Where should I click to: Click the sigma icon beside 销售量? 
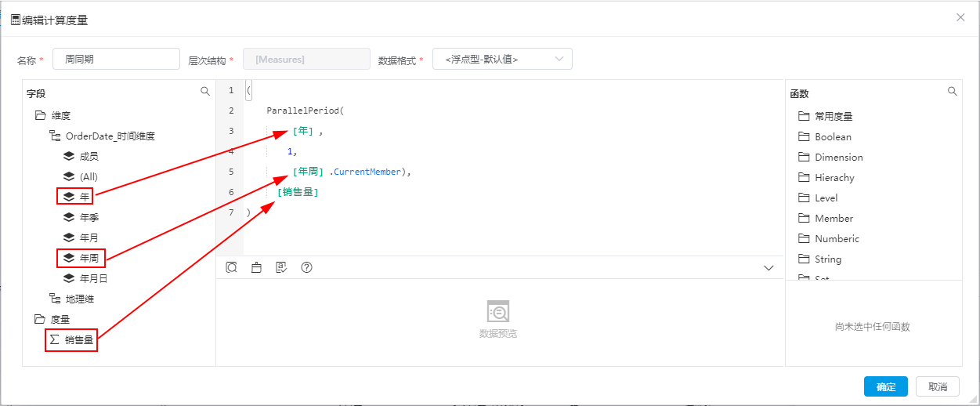click(54, 339)
